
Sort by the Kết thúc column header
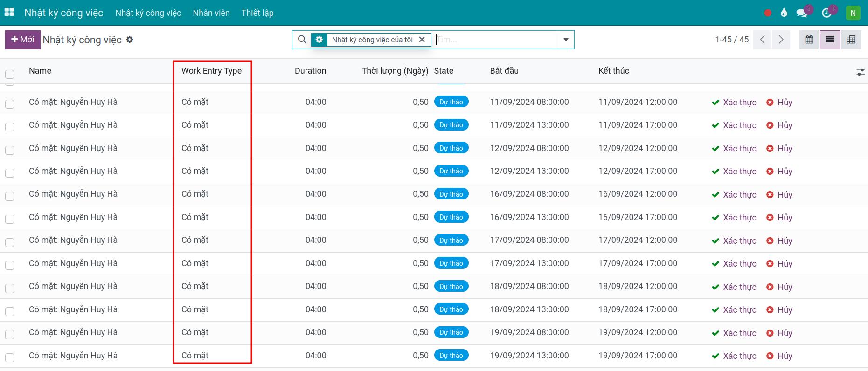click(614, 71)
